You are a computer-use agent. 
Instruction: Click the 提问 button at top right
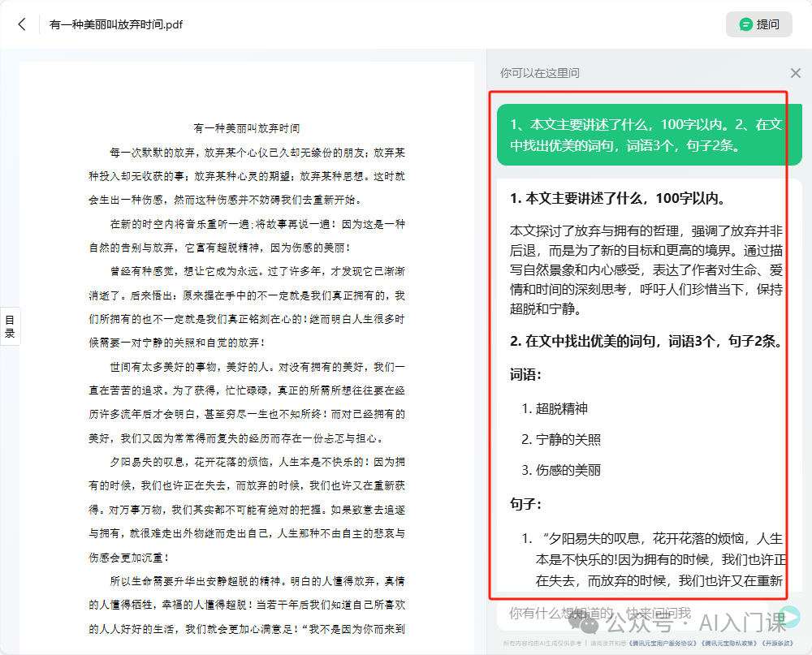point(758,24)
